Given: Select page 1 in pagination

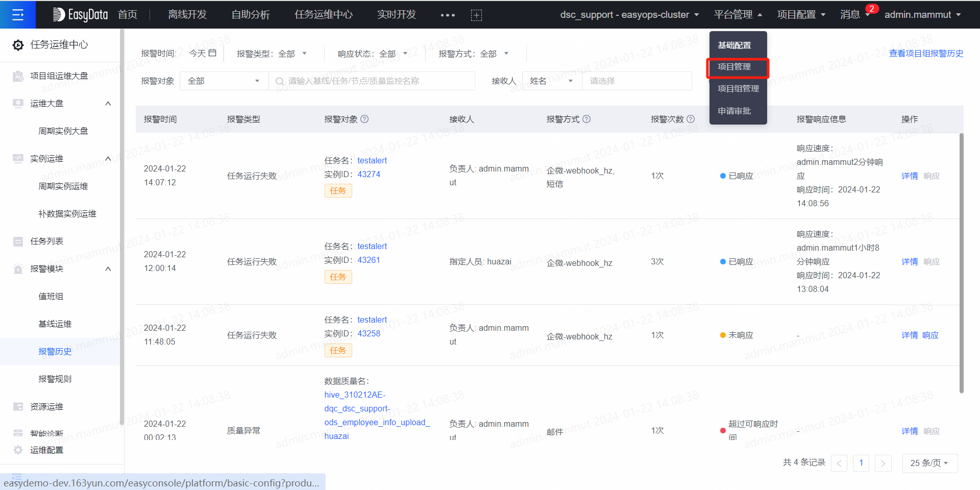Looking at the screenshot, I should click(x=861, y=463).
